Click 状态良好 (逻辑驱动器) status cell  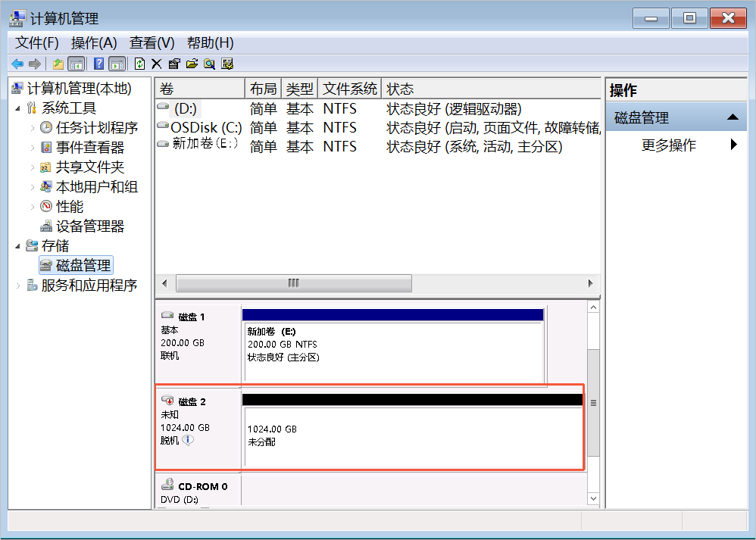(x=454, y=109)
